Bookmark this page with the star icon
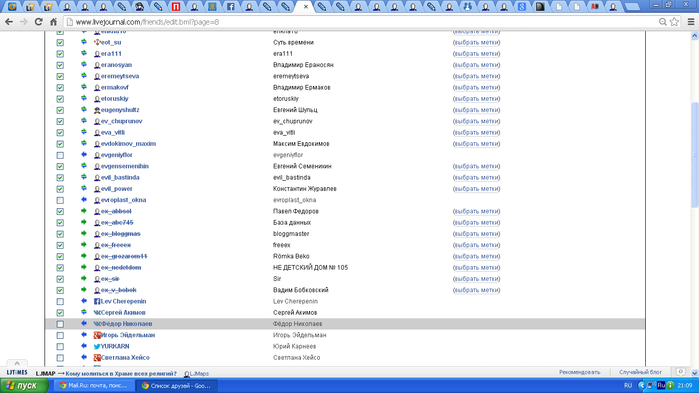This screenshot has height=393, width=699. click(674, 22)
